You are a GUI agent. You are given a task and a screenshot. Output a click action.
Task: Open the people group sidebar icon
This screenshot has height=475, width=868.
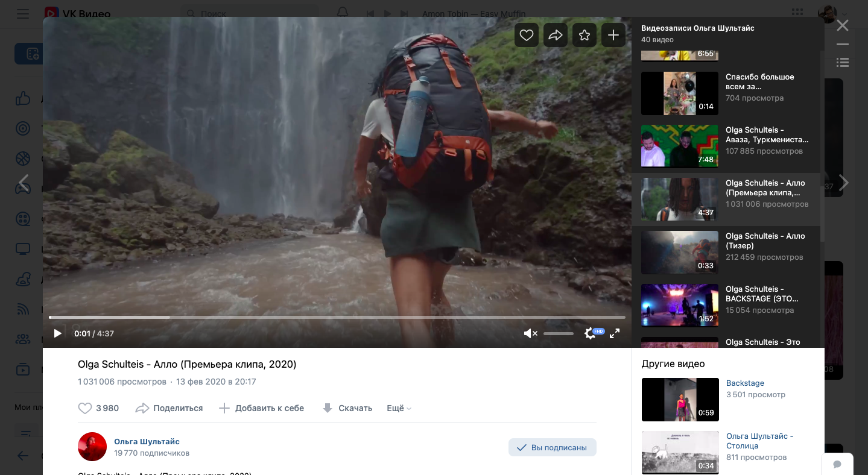(x=23, y=339)
